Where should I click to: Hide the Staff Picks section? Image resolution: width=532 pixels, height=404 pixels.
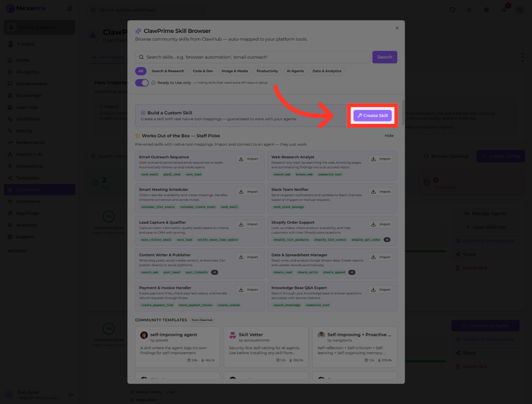tap(389, 136)
